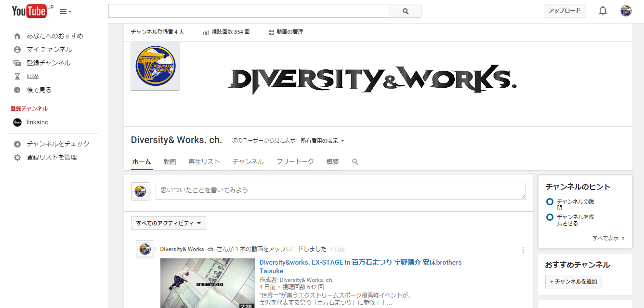
Task: Click the clock icon for 後で見る
Action: click(x=17, y=90)
